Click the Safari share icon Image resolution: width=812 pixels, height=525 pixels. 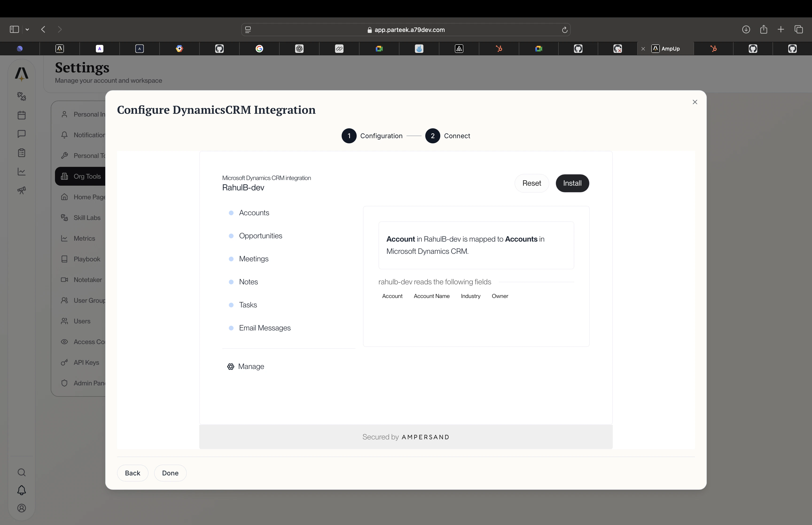pos(764,29)
